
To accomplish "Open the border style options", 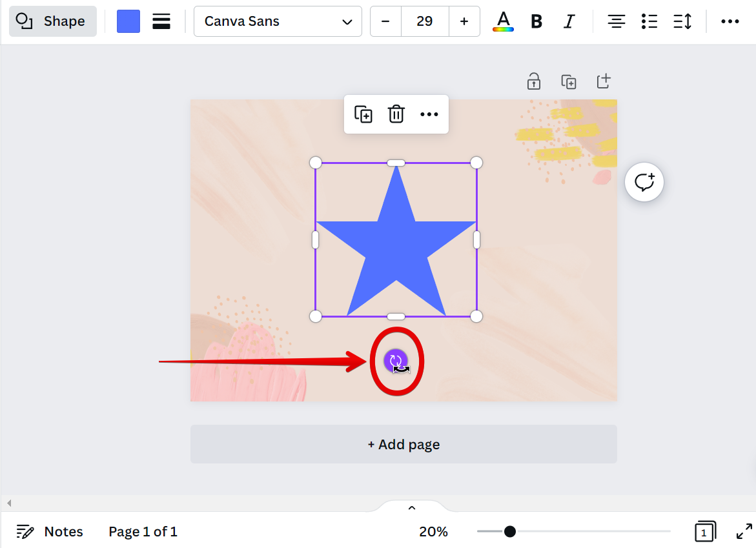I will pos(161,21).
